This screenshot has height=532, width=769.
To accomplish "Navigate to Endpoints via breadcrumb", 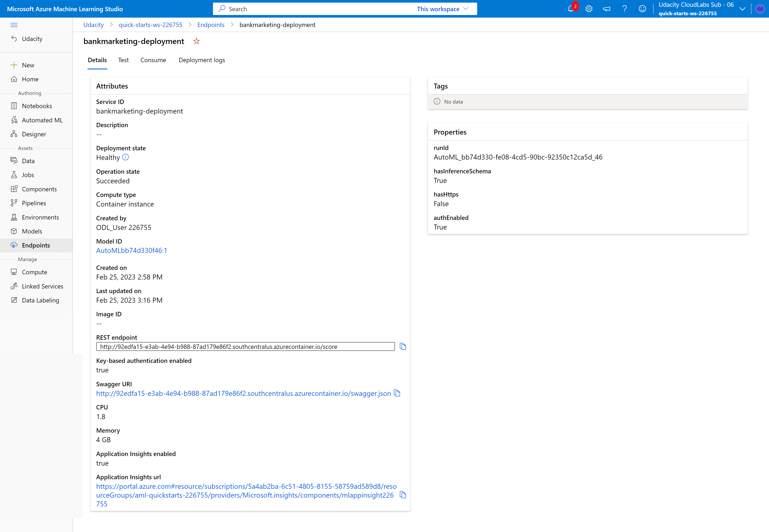I will click(211, 25).
